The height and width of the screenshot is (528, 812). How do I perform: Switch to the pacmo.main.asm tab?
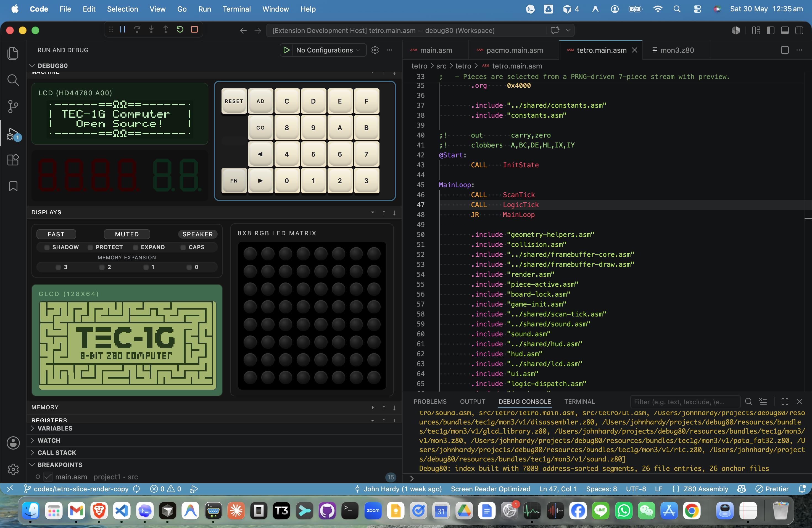[514, 50]
